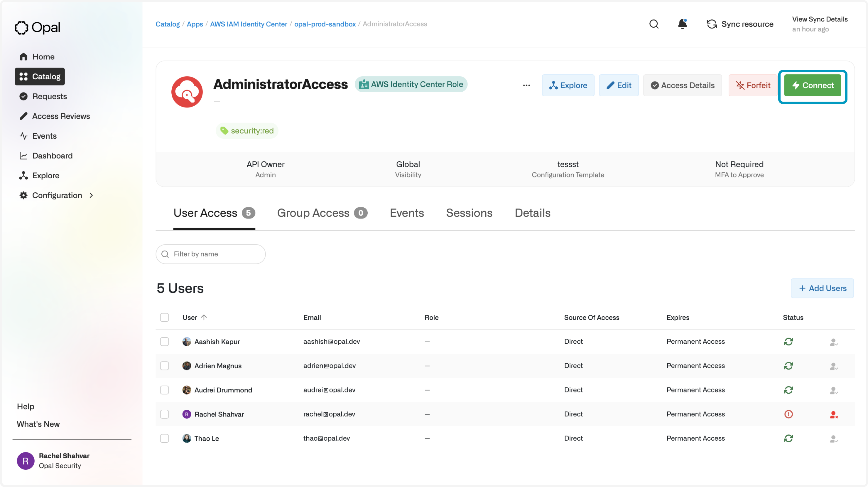Click the Forfeit button
The height and width of the screenshot is (487, 868).
[753, 85]
